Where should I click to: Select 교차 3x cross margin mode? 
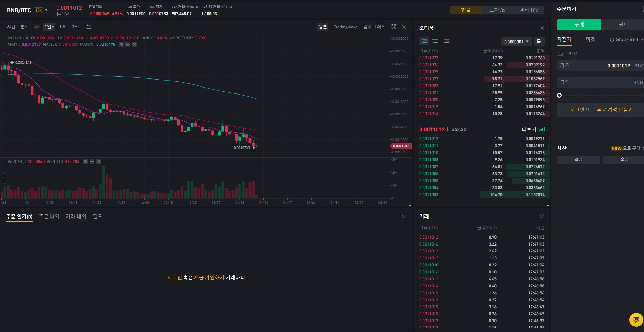pos(497,10)
